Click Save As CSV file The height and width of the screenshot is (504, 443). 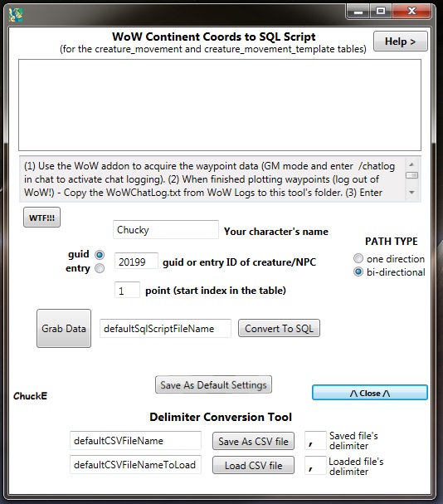pos(253,442)
